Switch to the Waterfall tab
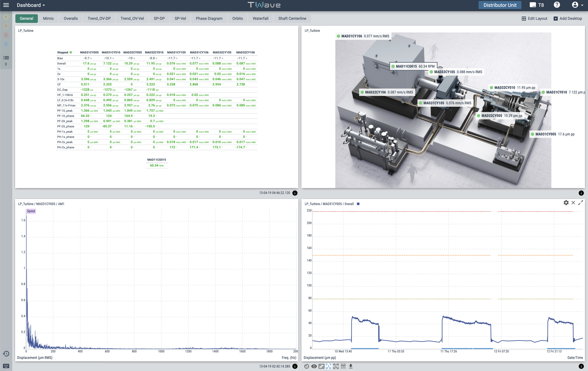 (x=260, y=19)
